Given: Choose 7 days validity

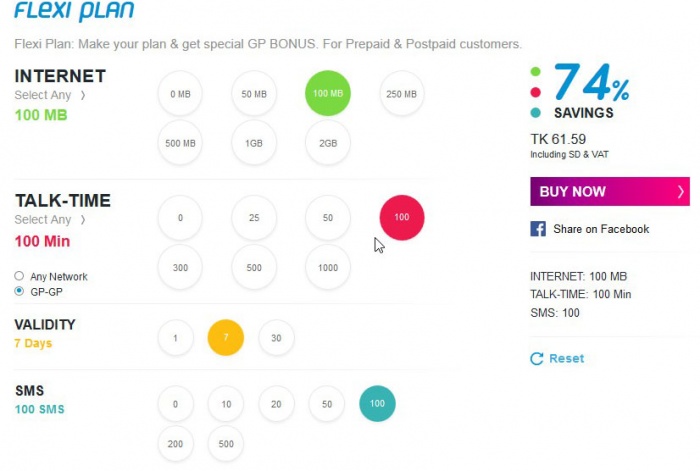Looking at the screenshot, I should 225,337.
